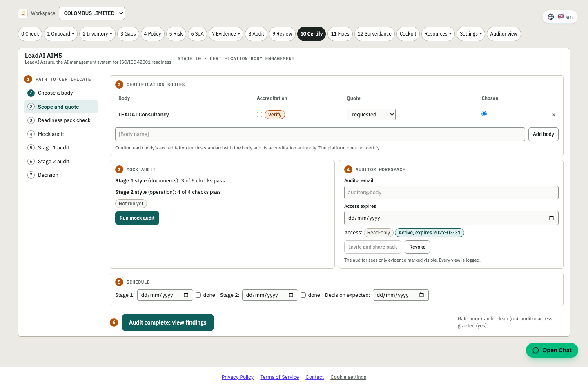The image size is (588, 387).
Task: Open the Workspace COLOMBUS LIMITED dropdown
Action: [92, 13]
